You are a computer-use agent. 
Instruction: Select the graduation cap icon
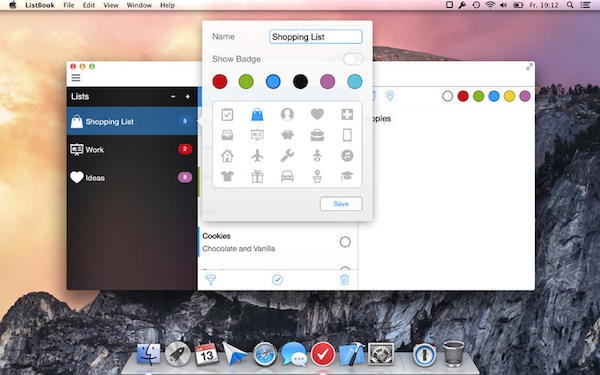[x=347, y=176]
